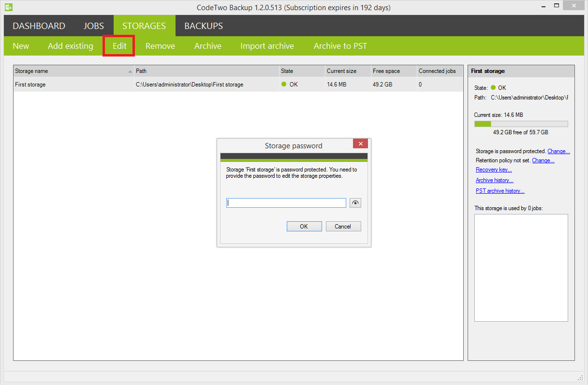Viewport: 588px width, 385px height.
Task: Remove the selected storage
Action: tap(160, 46)
